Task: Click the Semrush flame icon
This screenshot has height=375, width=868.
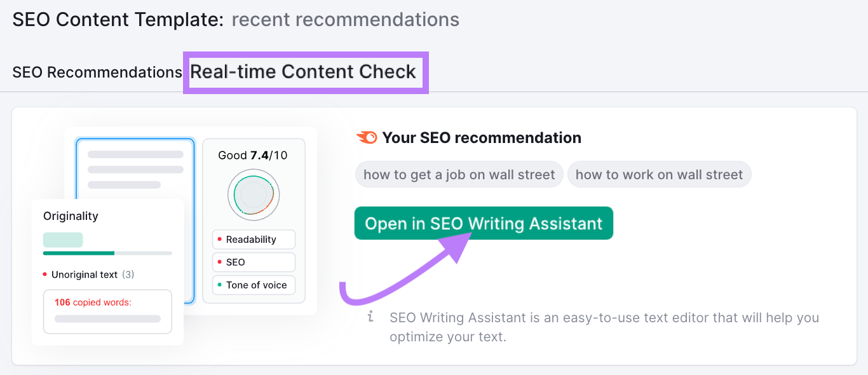Action: 367,137
